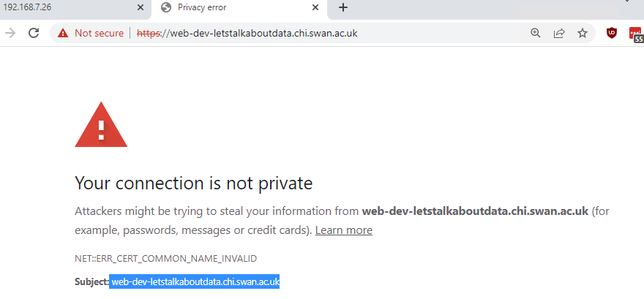This screenshot has width=644, height=299.
Task: Follow the Learn more link
Action: [344, 230]
